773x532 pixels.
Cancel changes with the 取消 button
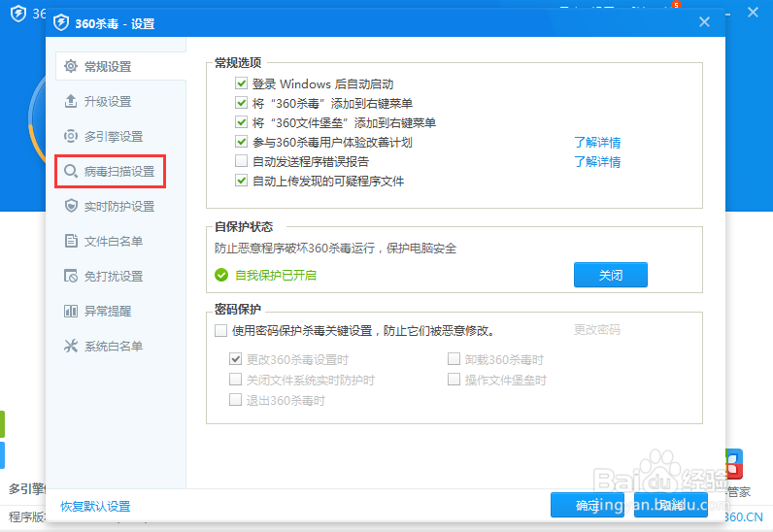pyautogui.click(x=670, y=505)
